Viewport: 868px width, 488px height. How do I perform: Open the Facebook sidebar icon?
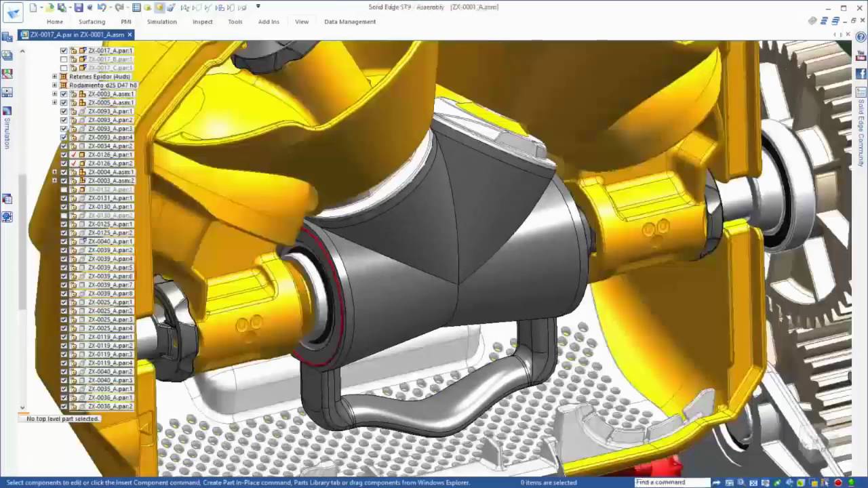(861, 73)
